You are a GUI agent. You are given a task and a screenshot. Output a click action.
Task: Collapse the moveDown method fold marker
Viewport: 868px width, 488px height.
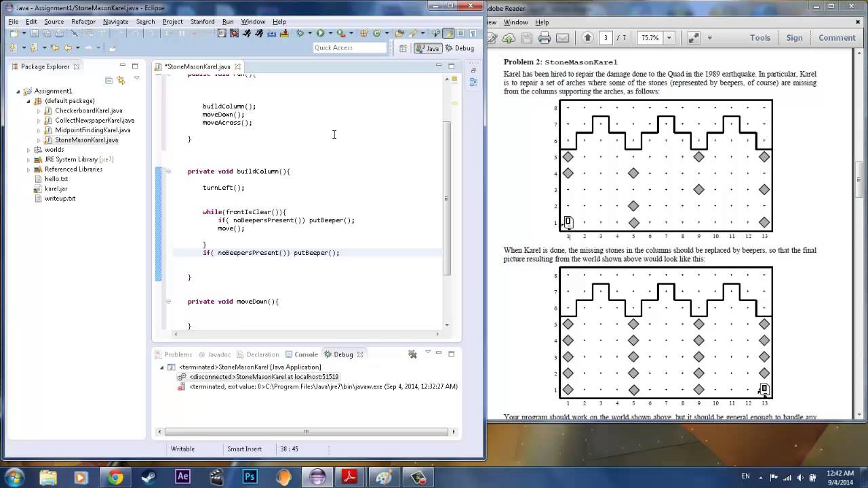click(x=168, y=302)
